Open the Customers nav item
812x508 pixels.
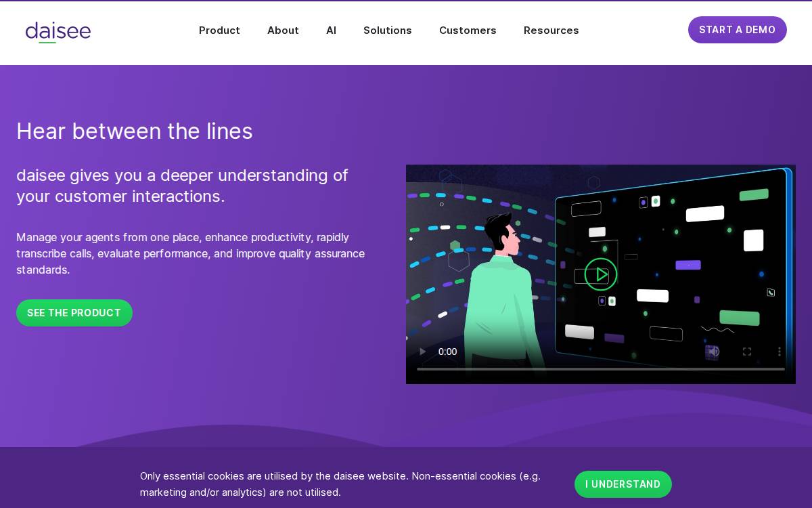coord(468,30)
